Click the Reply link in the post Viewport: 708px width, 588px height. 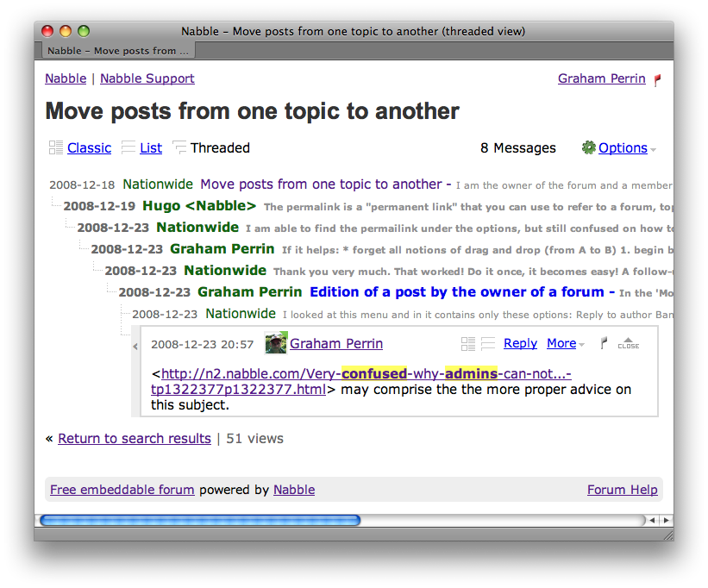tap(520, 343)
